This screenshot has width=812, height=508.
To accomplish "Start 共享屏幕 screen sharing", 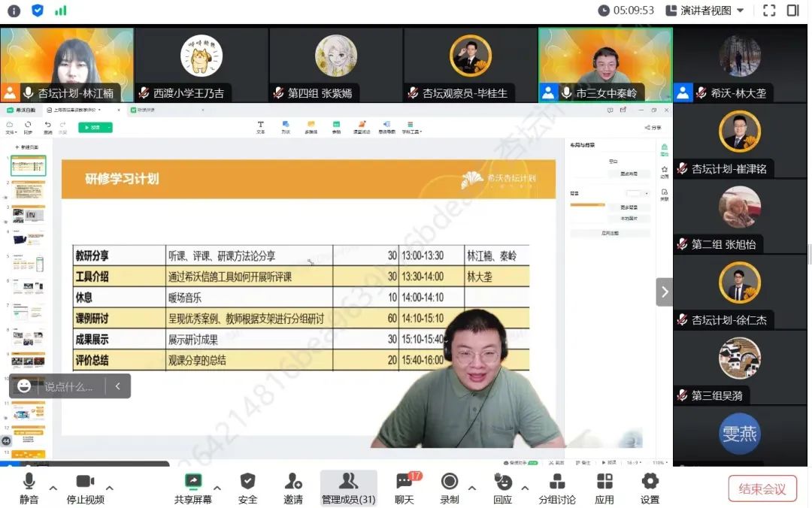I will (193, 488).
